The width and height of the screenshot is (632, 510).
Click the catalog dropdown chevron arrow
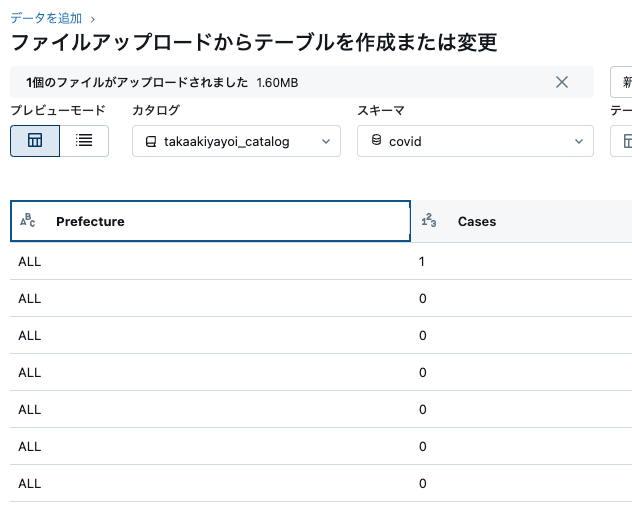click(326, 142)
